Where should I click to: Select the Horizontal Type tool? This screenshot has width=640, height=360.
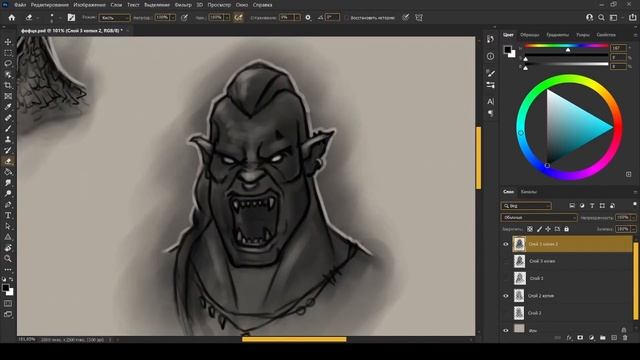(x=8, y=216)
